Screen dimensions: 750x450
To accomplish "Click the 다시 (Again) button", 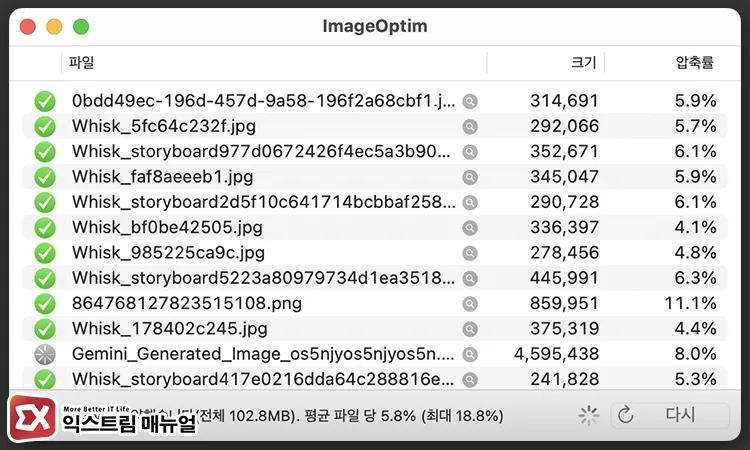I will click(670, 415).
